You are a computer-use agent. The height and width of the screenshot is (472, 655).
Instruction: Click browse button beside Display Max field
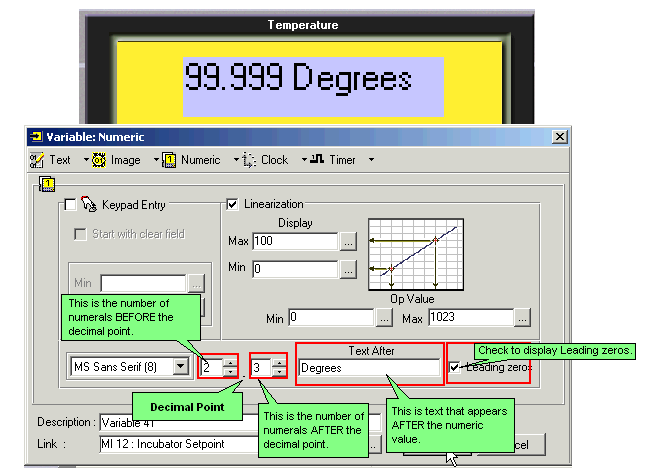347,241
